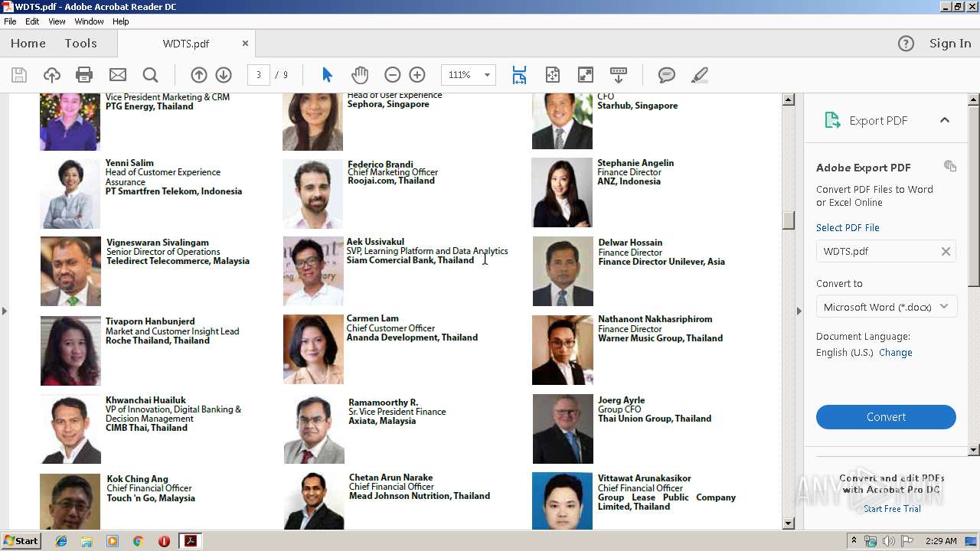Image resolution: width=980 pixels, height=551 pixels.
Task: Click the Sign In link
Action: click(x=950, y=44)
